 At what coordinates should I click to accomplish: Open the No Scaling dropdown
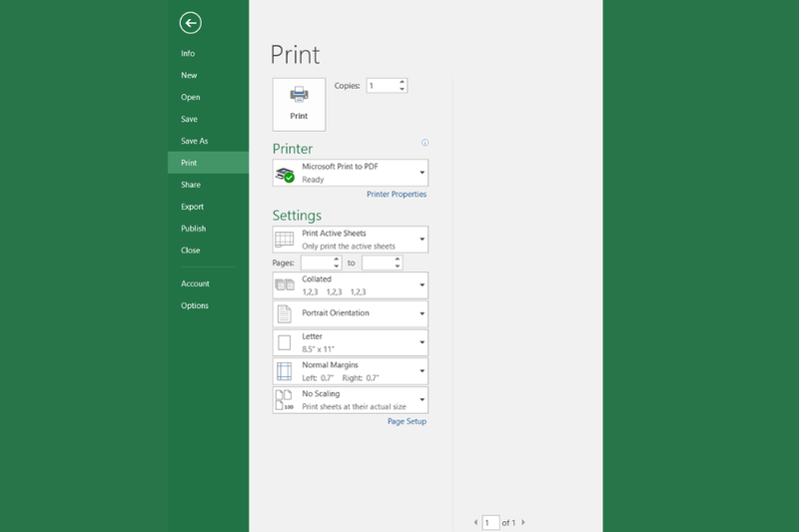(x=350, y=400)
